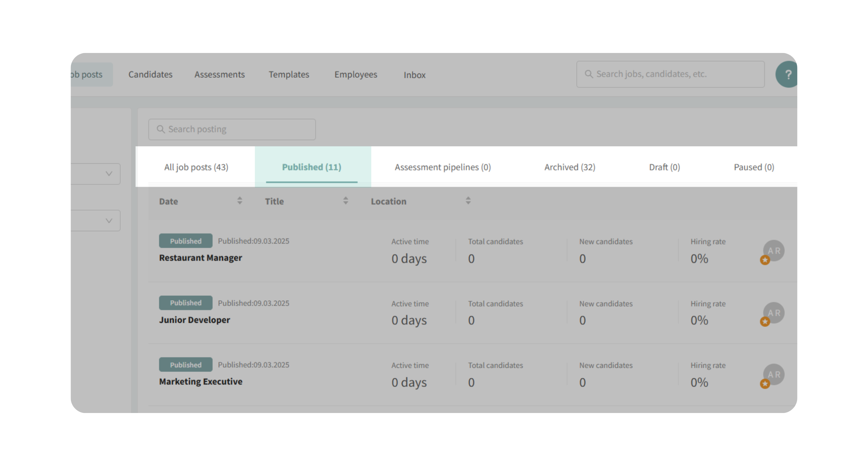Open the Restaurant Manager job post
Image resolution: width=868 pixels, height=466 pixels.
point(201,258)
